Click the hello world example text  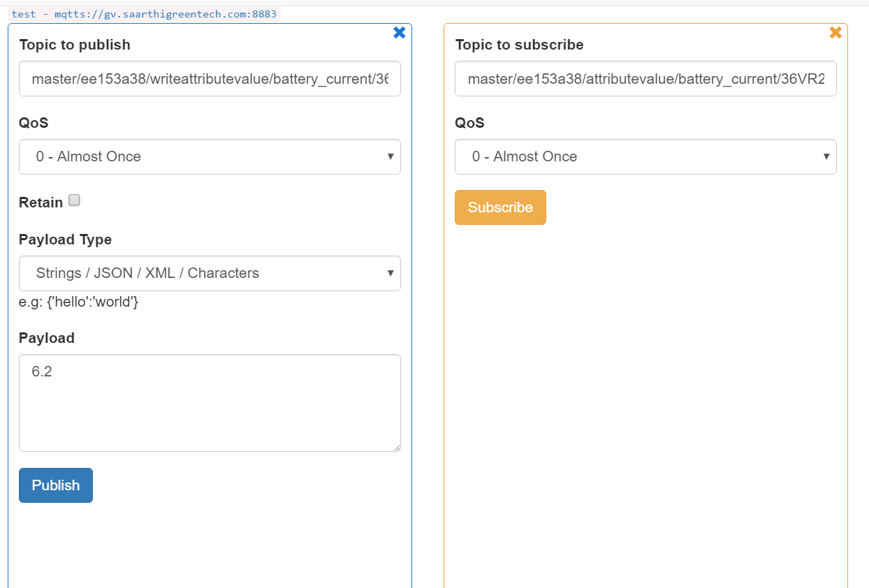(78, 302)
